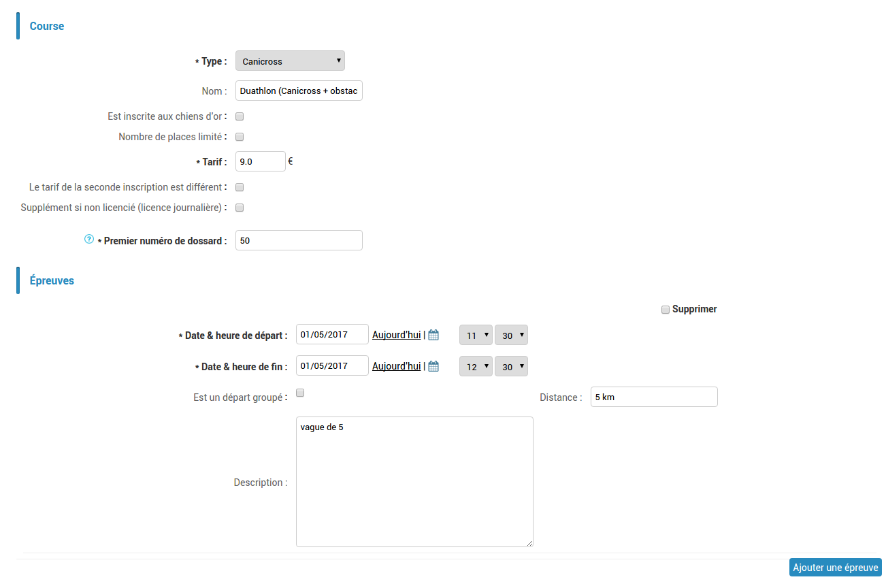Open the Type dropdown showing Canicross

point(290,61)
